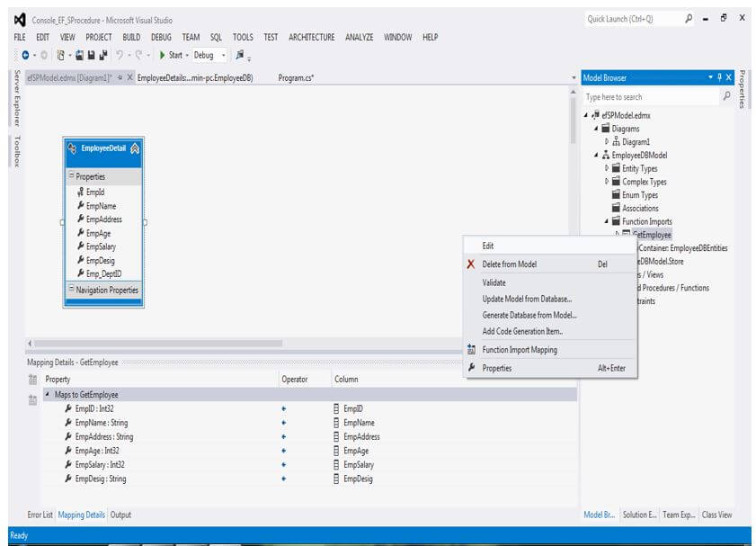
Task: Close the efSPModel.edmx tab
Action: click(129, 78)
